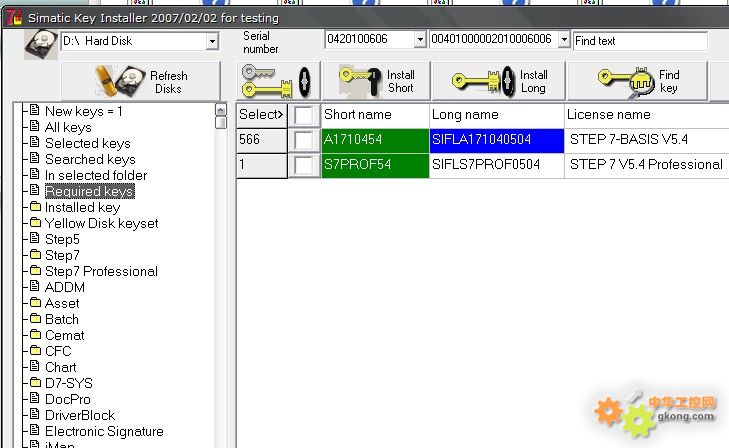
Task: Click the Short name column header
Action: 375,115
